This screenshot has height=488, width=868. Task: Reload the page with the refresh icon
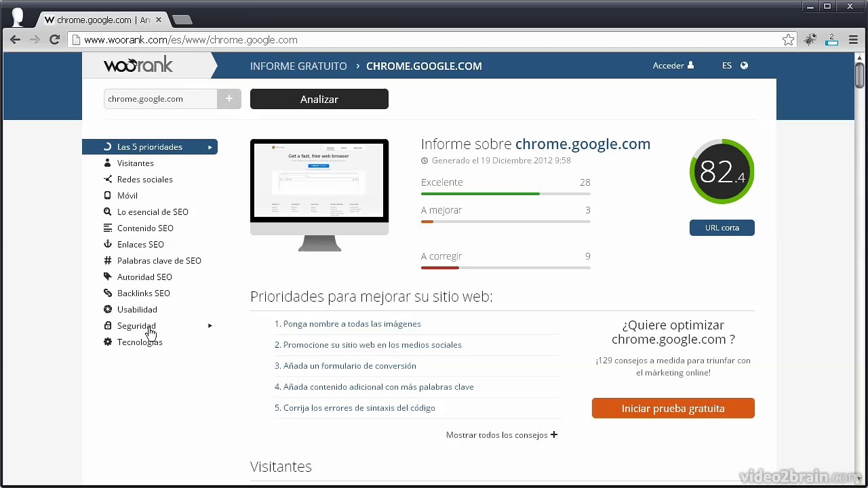pos(55,40)
